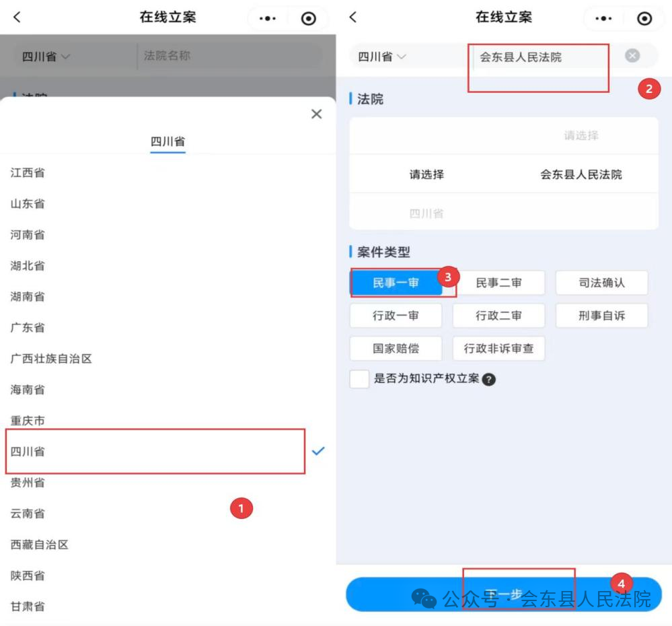Check the 是否为知识产权立案 checkbox
The height and width of the screenshot is (626, 672).
pyautogui.click(x=359, y=378)
